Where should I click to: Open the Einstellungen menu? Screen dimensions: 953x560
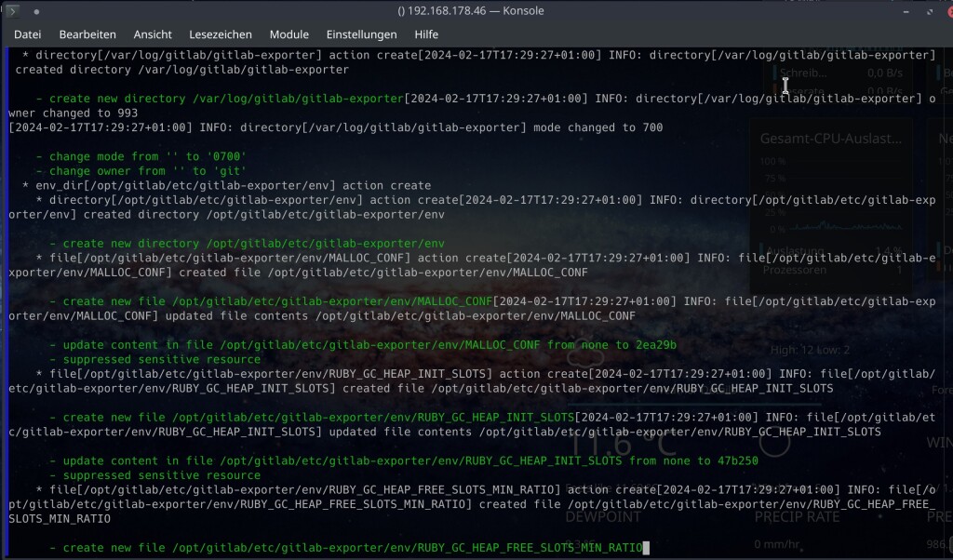point(362,34)
